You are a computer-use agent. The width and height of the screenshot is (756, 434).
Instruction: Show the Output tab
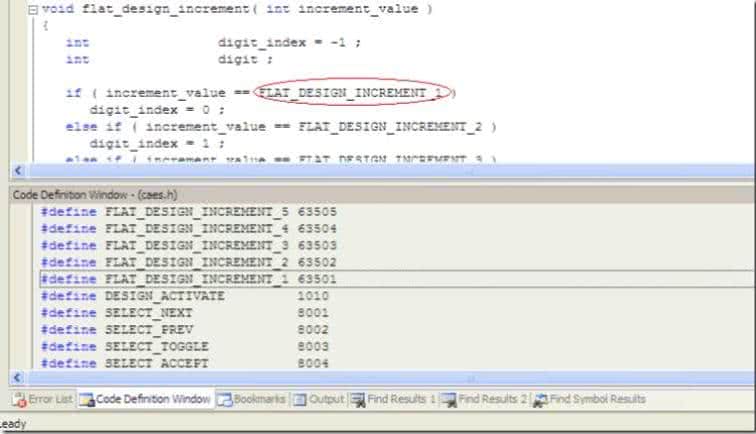click(x=326, y=399)
